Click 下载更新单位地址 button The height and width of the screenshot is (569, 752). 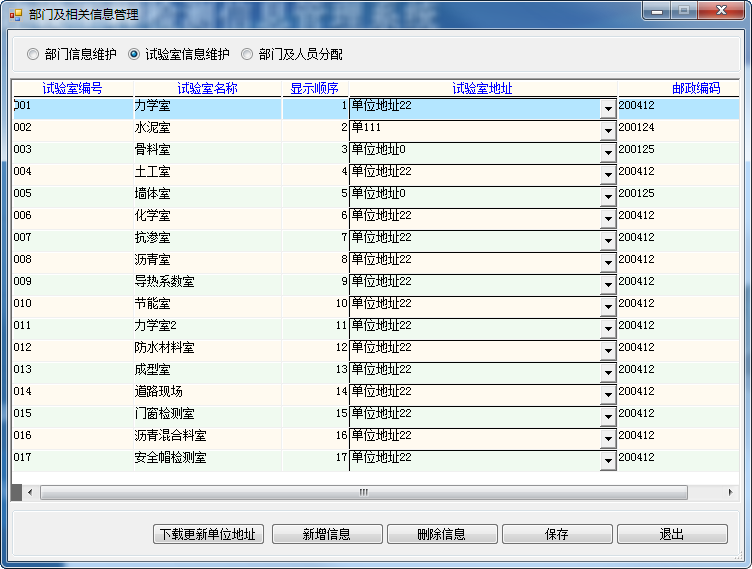coord(209,534)
